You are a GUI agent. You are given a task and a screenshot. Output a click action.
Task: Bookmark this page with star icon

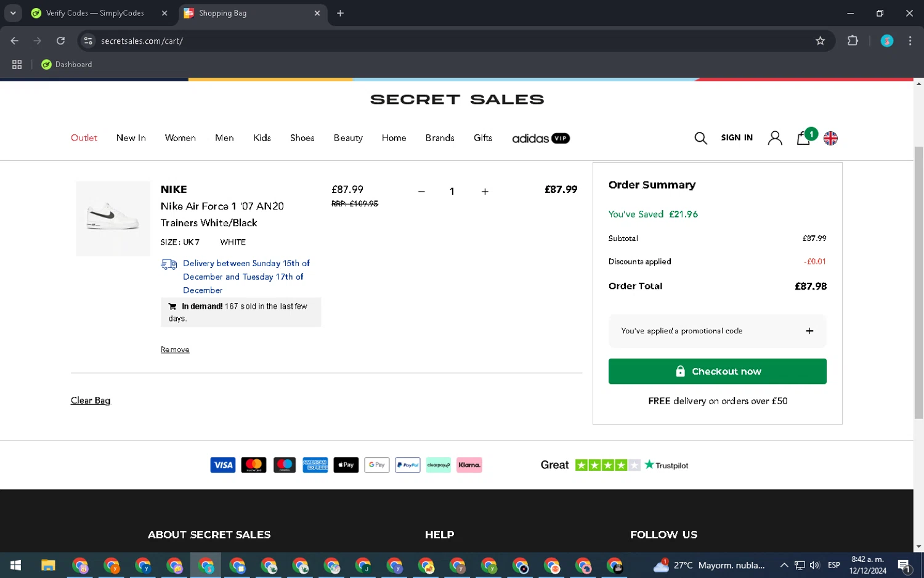820,41
